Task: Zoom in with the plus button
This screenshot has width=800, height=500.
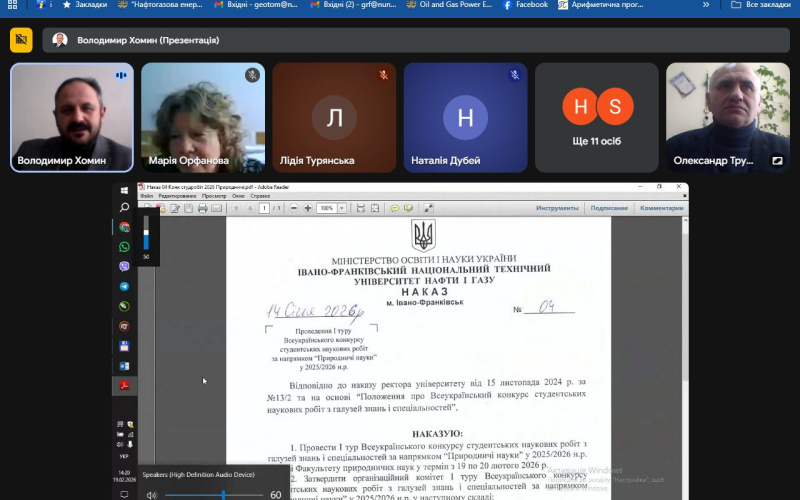Action: [308, 208]
